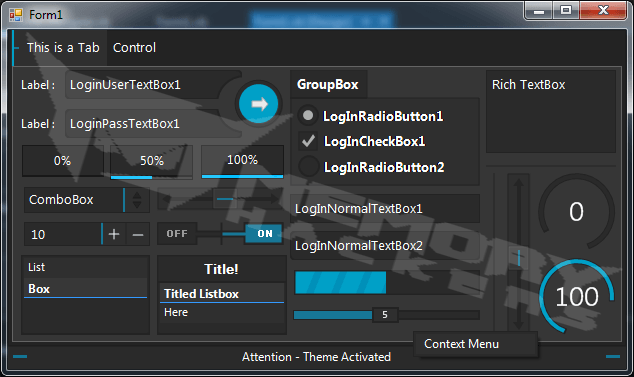634x377 pixels.
Task: Click the Label next to LoginUserTextBox1
Action: point(38,85)
